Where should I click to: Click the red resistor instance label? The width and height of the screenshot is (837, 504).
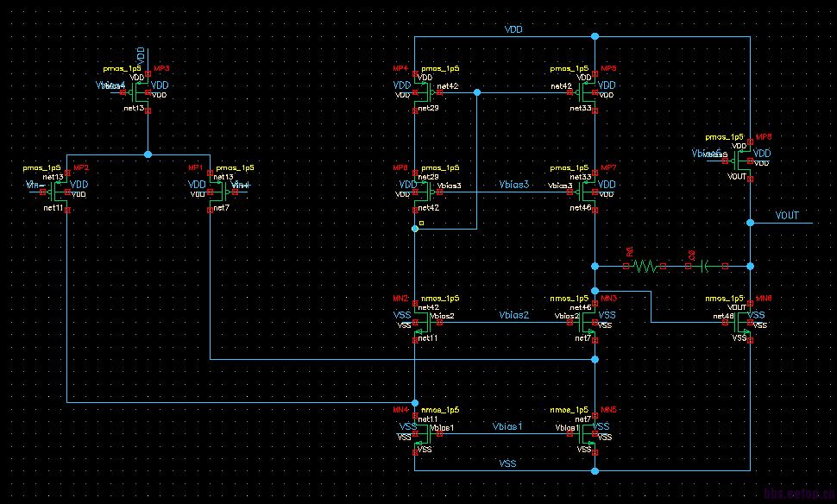click(x=630, y=251)
